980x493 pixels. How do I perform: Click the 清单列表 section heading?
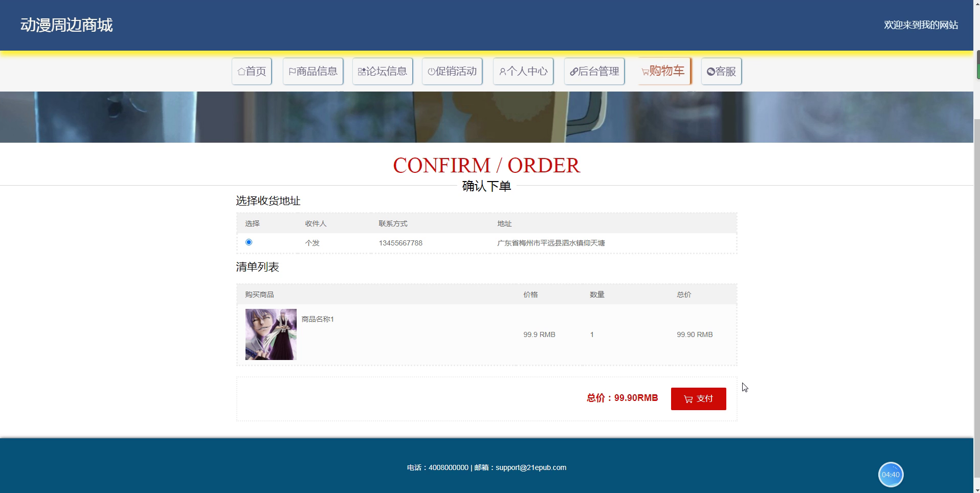257,267
